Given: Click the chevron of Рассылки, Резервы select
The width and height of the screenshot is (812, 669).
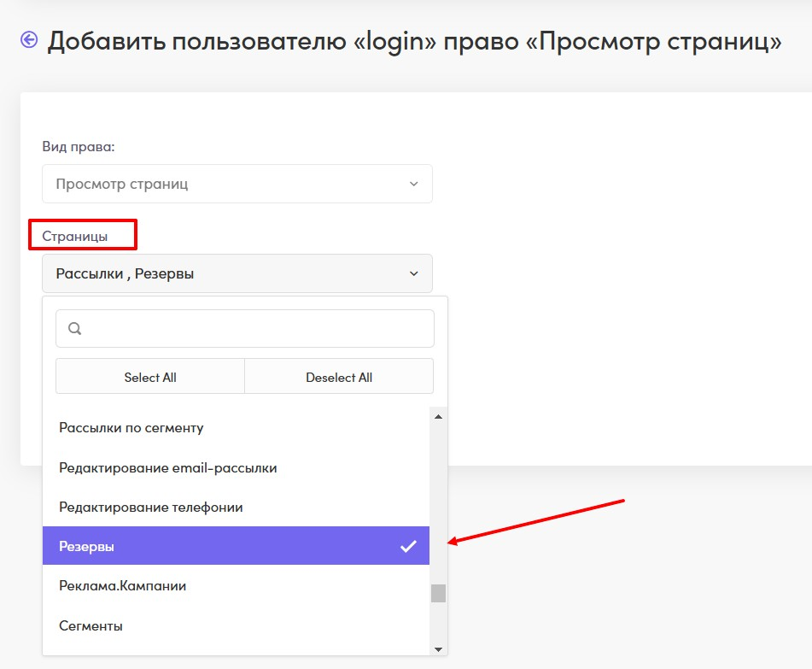Looking at the screenshot, I should click(413, 273).
